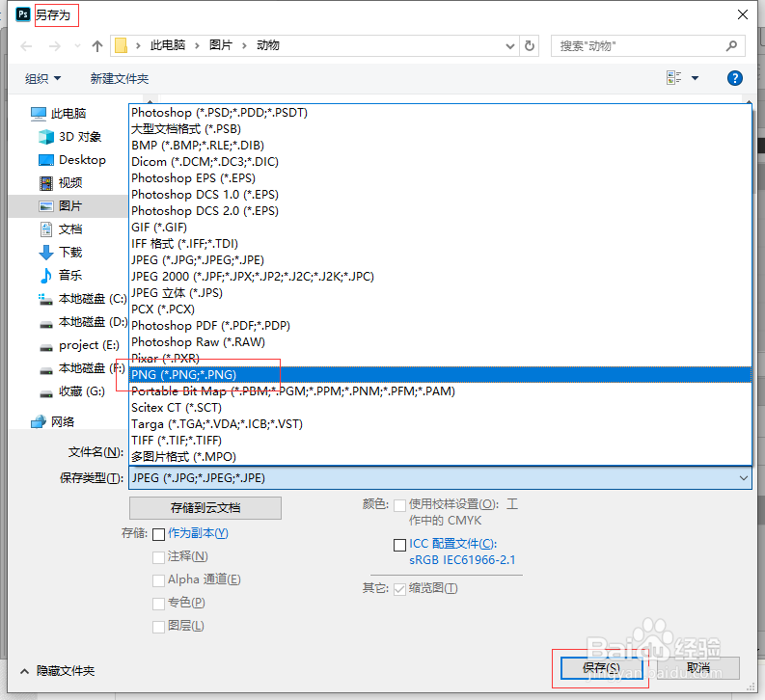The image size is (765, 700).
Task: Click the back navigation arrow
Action: 26,46
